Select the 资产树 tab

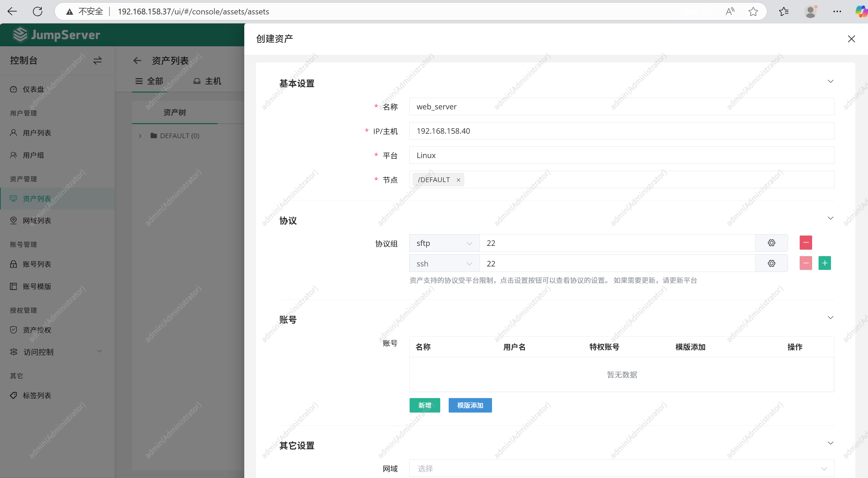pyautogui.click(x=175, y=112)
